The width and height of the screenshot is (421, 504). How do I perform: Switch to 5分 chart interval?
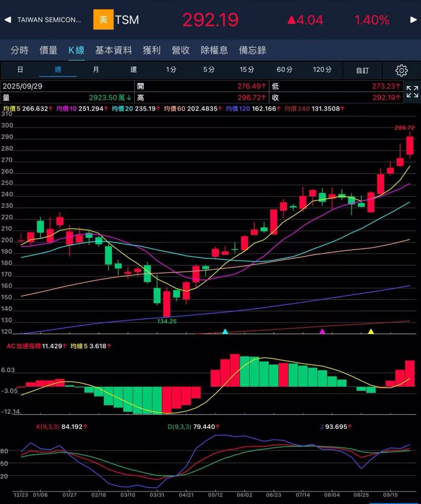pyautogui.click(x=209, y=70)
